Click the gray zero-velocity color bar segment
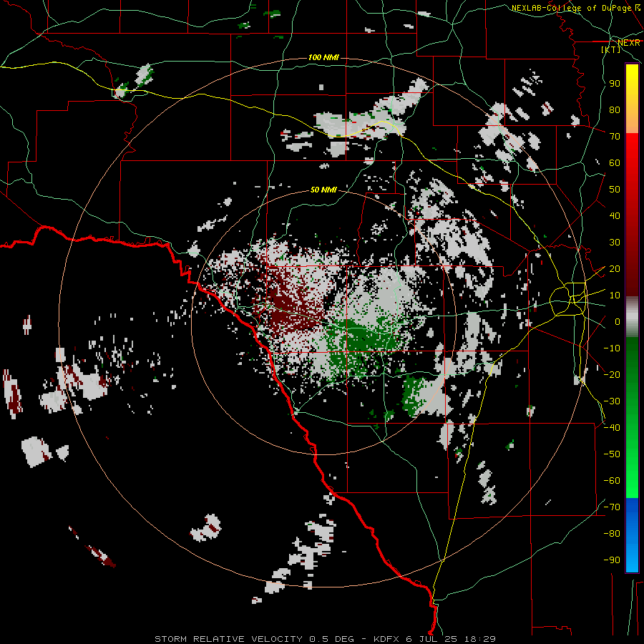 pos(632,317)
